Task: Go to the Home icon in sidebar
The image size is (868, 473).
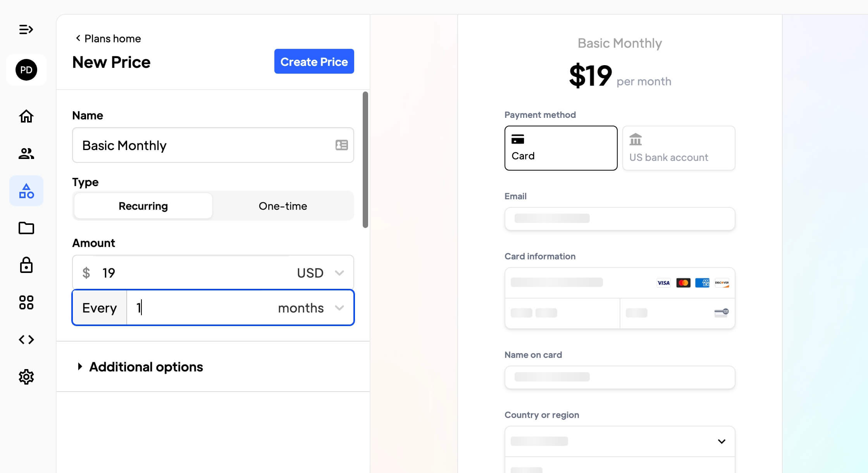Action: click(x=26, y=116)
